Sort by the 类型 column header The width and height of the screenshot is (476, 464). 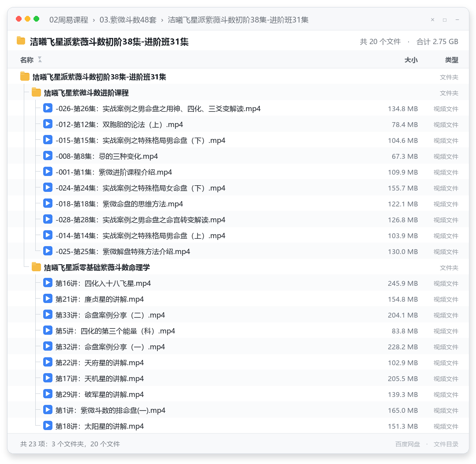coord(452,60)
